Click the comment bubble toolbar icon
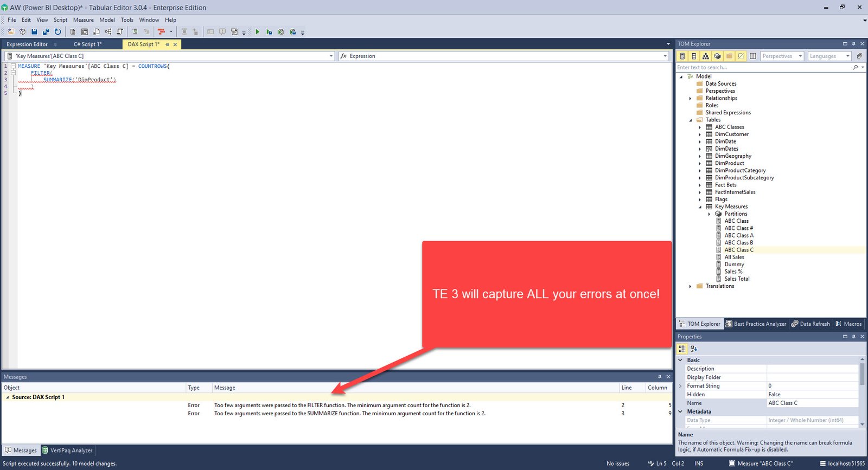The width and height of the screenshot is (868, 470). (x=222, y=31)
